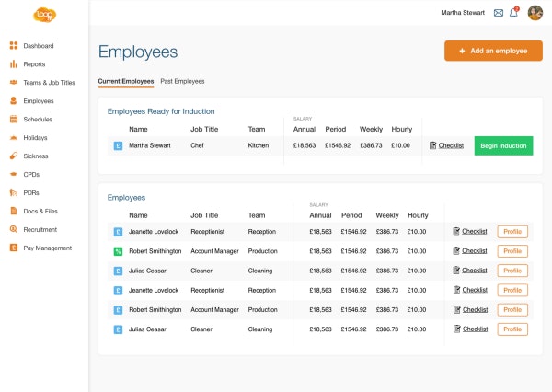Open the mail envelope icon in header
This screenshot has height=392, width=552.
(499, 13)
